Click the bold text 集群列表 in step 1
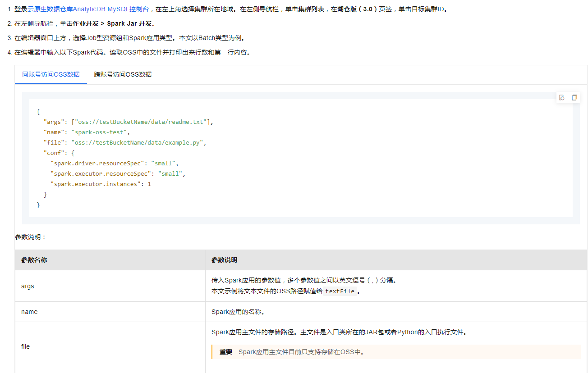 [311, 9]
